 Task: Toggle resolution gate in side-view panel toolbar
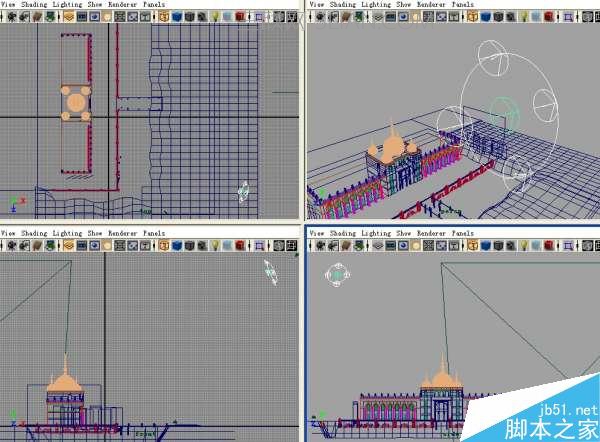tap(95, 245)
